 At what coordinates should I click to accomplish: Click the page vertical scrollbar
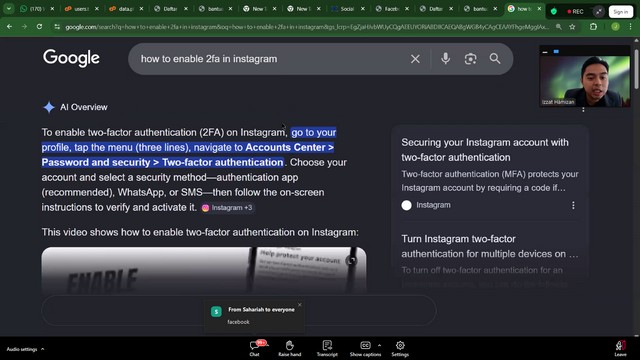coord(636,69)
